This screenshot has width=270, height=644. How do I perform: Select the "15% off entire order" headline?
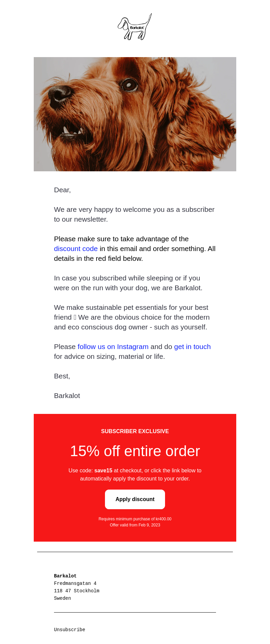pos(135,451)
